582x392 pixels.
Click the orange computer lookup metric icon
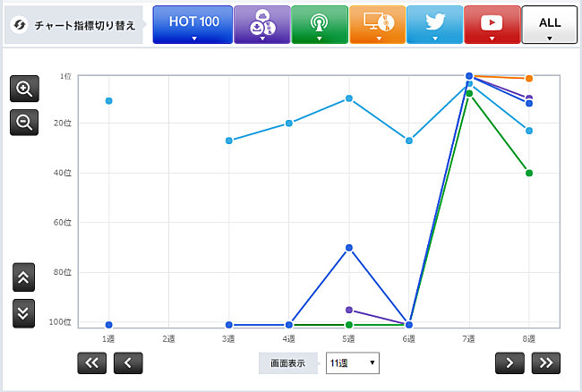(376, 24)
